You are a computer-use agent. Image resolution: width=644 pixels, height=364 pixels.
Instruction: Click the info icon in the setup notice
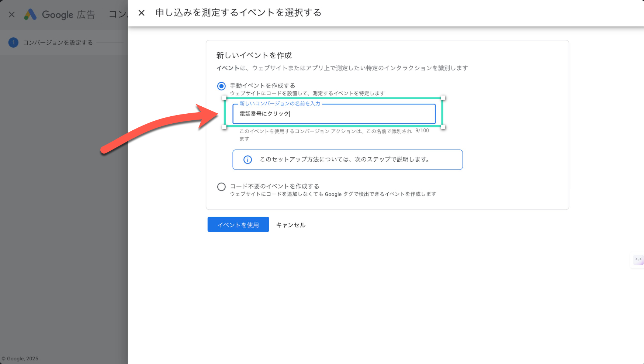coord(247,159)
